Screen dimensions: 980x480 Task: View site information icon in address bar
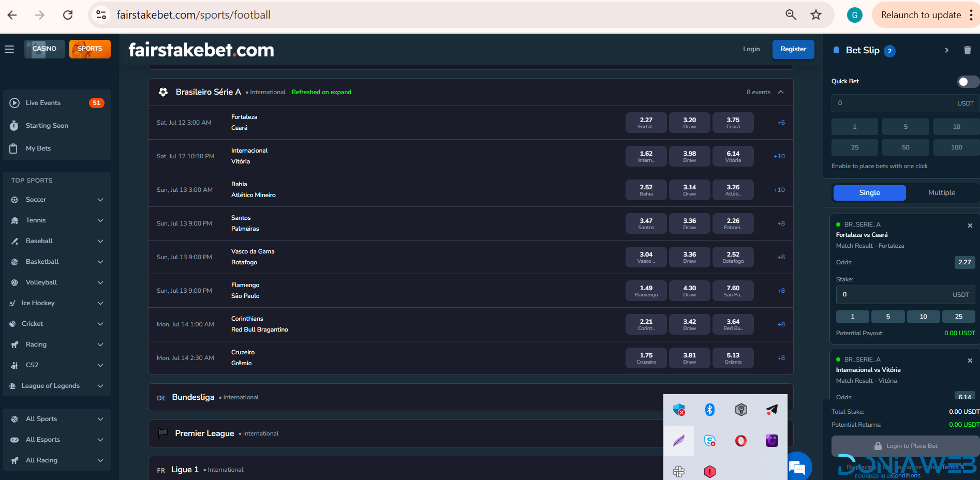point(101,15)
